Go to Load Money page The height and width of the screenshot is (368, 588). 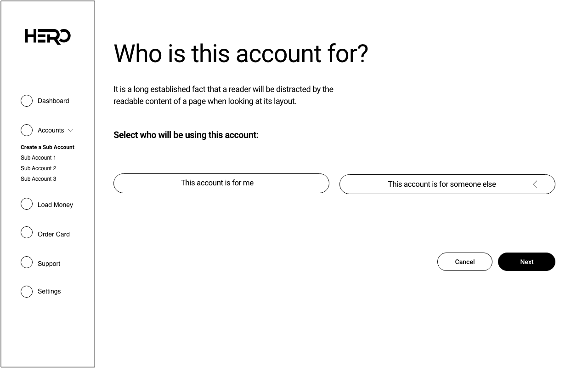55,205
